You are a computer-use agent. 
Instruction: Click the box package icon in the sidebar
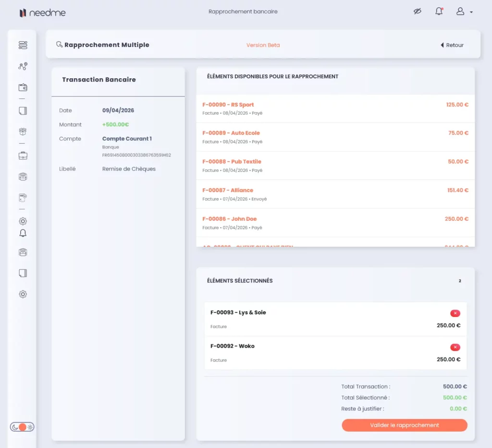coord(23,132)
